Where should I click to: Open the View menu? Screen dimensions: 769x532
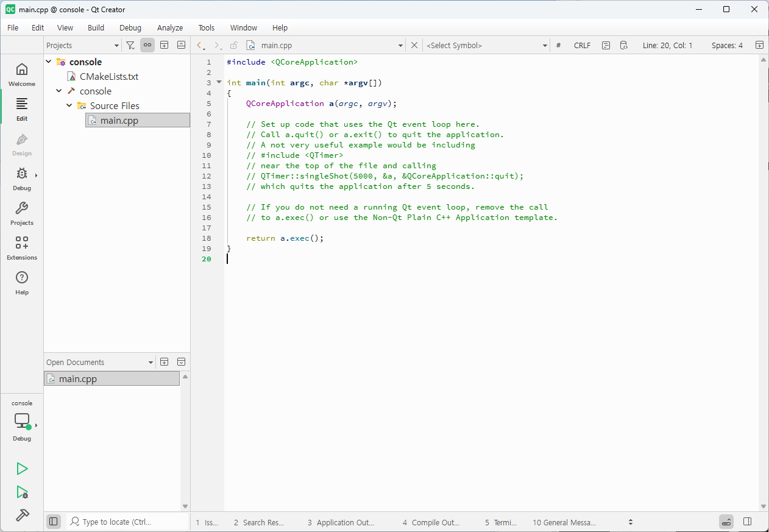tap(65, 27)
